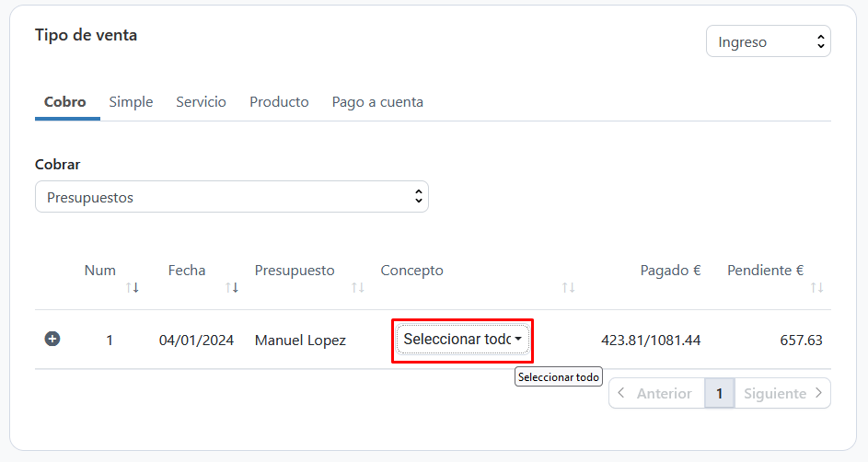Click the Anterior pagination button
This screenshot has width=868, height=462.
[x=655, y=393]
